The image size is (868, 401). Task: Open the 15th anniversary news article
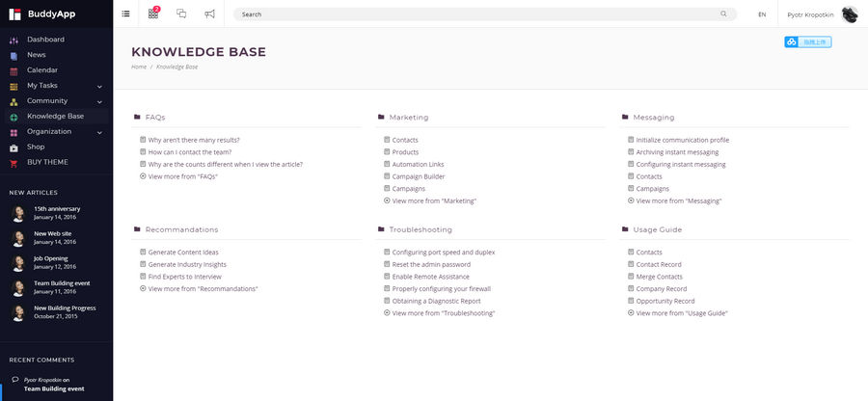tap(57, 209)
